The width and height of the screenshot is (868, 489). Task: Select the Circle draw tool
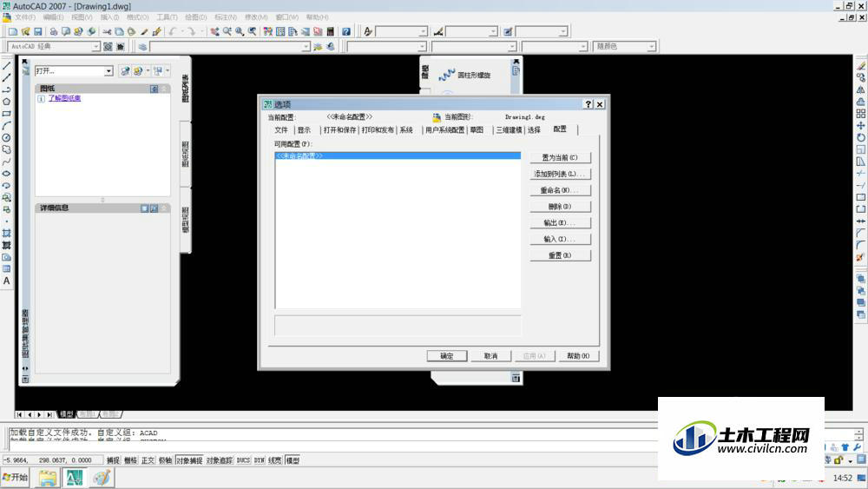coord(7,137)
